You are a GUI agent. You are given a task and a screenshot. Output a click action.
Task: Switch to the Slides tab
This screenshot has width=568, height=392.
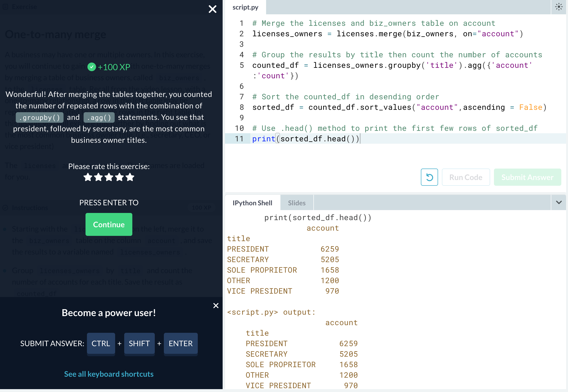pyautogui.click(x=296, y=203)
